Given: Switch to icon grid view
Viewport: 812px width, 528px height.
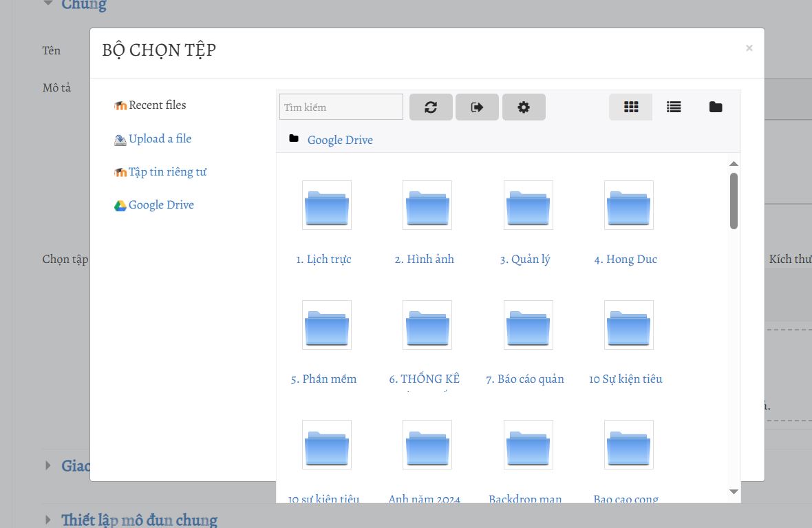Looking at the screenshot, I should point(631,107).
